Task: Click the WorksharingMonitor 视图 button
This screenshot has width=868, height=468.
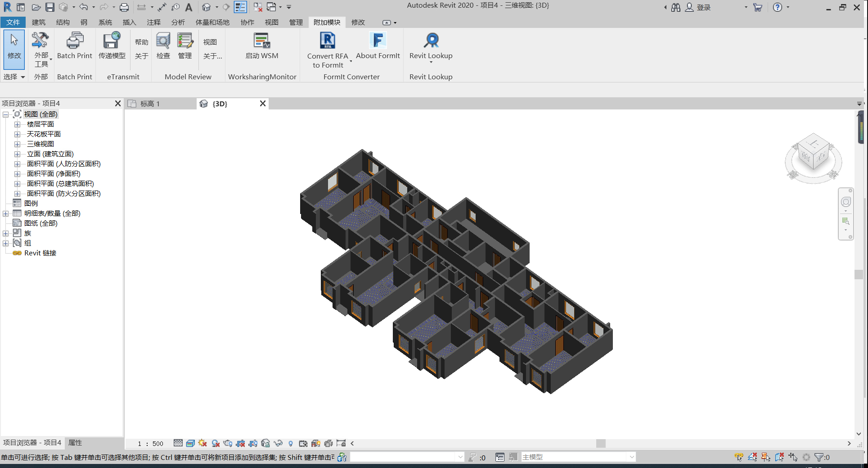Action: tap(210, 42)
